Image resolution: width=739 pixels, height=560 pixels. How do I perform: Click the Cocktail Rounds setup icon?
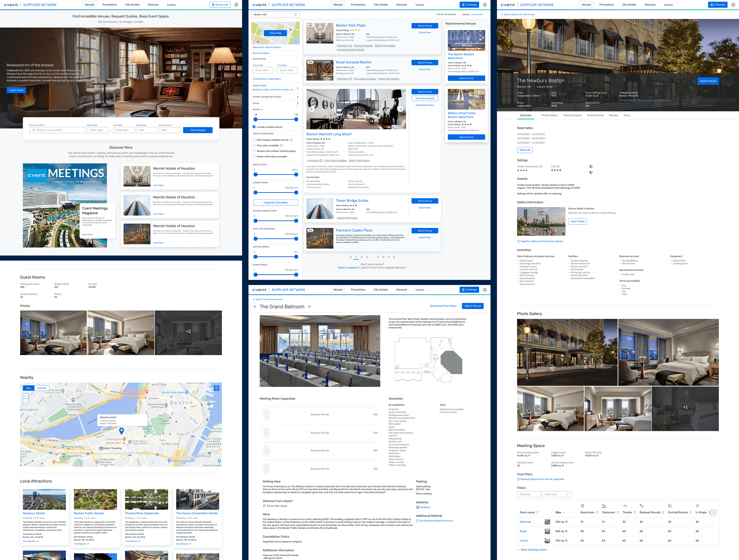pyautogui.click(x=670, y=505)
